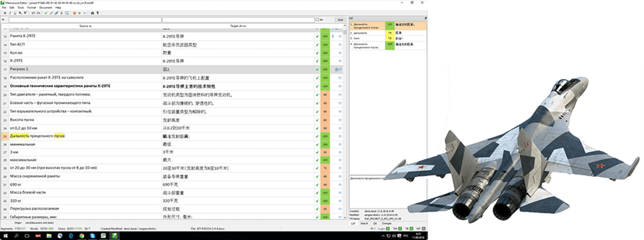Image resolution: width=644 pixels, height=240 pixels.
Task: Toggle eye icon on row 31
Action: (x=340, y=184)
